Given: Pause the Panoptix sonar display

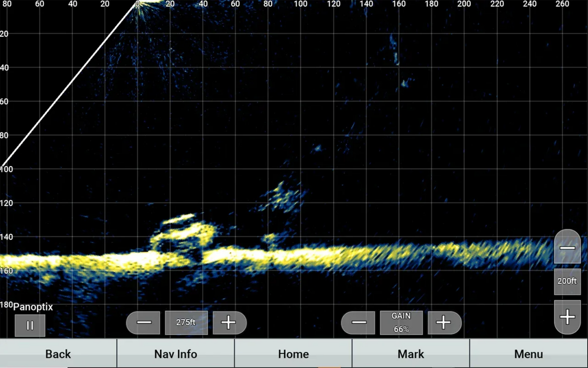Looking at the screenshot, I should tap(30, 325).
